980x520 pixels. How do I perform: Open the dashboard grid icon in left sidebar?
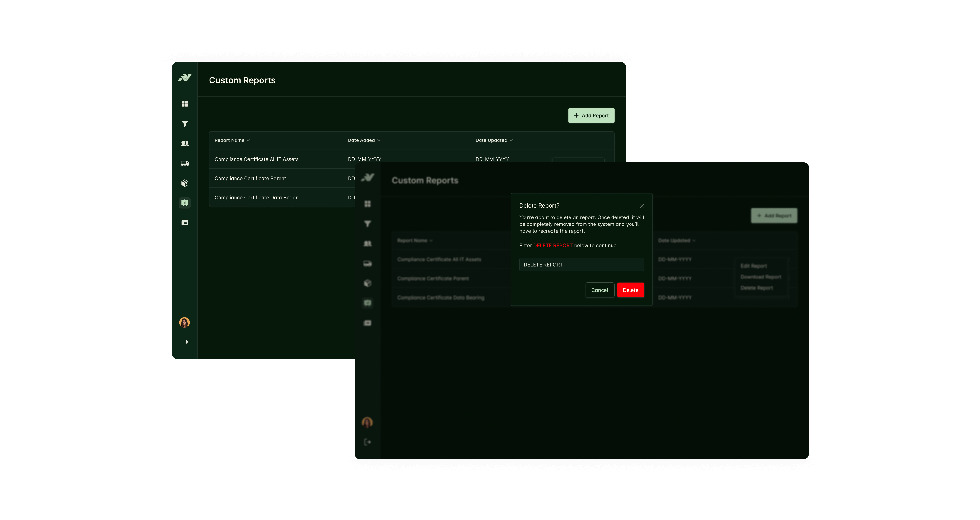pos(184,104)
